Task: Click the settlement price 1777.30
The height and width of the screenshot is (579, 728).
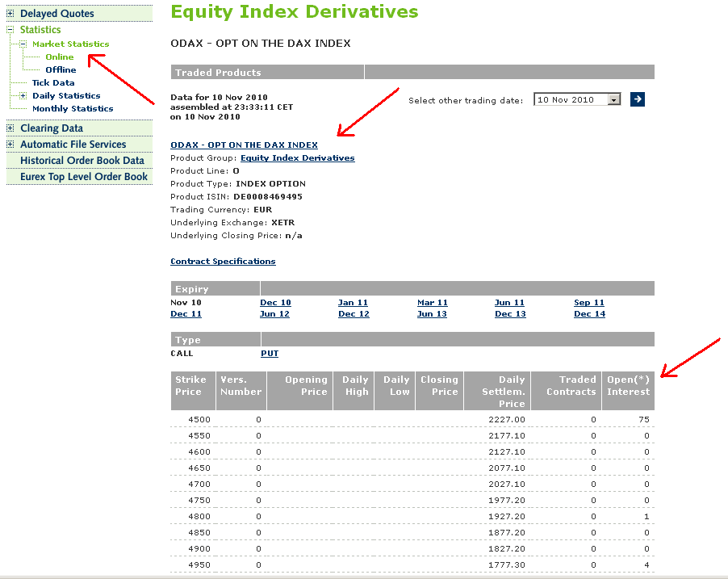Action: tap(507, 565)
